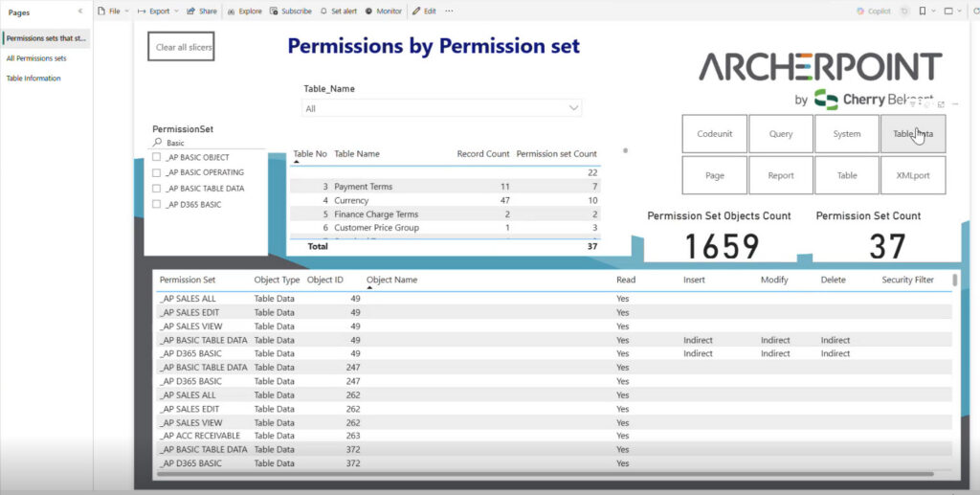Select the System object type button
980x495 pixels.
(847, 134)
